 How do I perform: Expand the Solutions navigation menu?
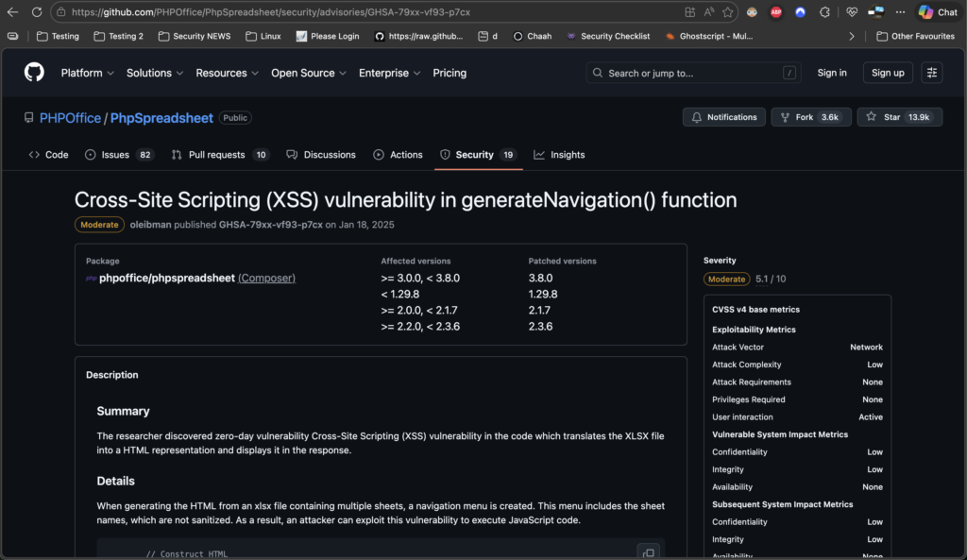[x=155, y=73]
